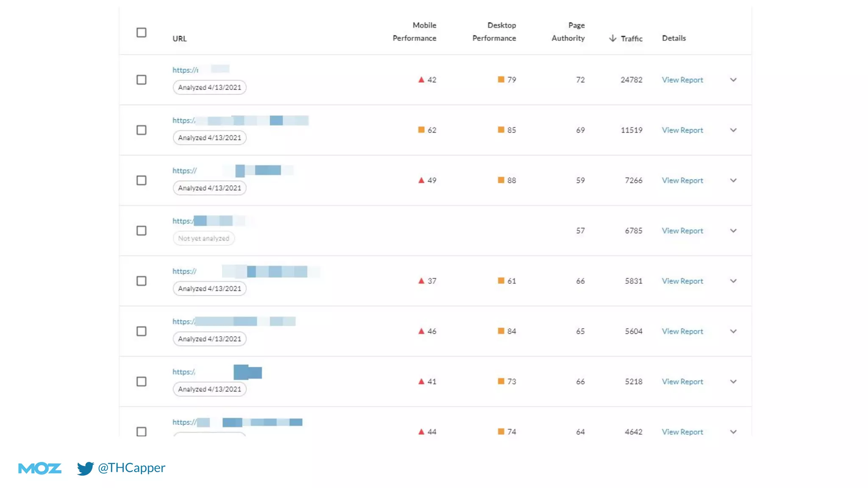Expand row chevron for the 5604 traffic entry
Viewport: 868px width, 488px height.
click(x=733, y=331)
